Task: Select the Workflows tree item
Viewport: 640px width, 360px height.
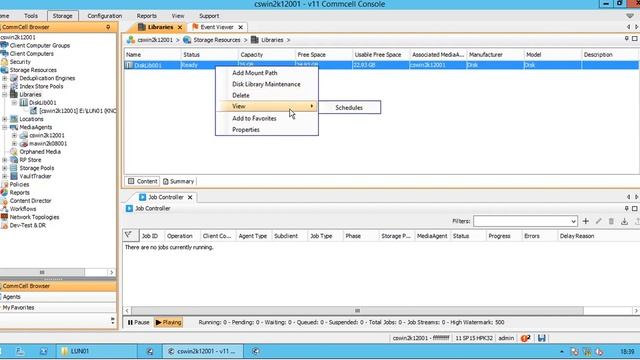Action: [23, 209]
